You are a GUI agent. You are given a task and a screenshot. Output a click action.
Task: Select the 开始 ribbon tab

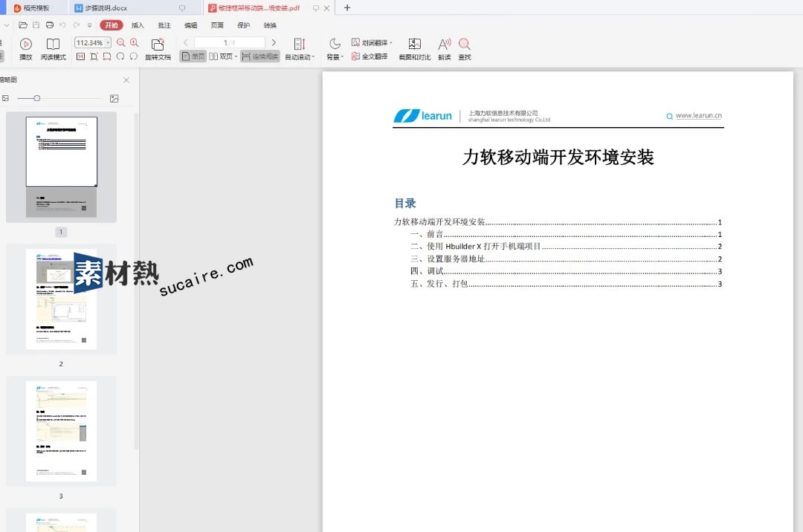click(x=111, y=25)
